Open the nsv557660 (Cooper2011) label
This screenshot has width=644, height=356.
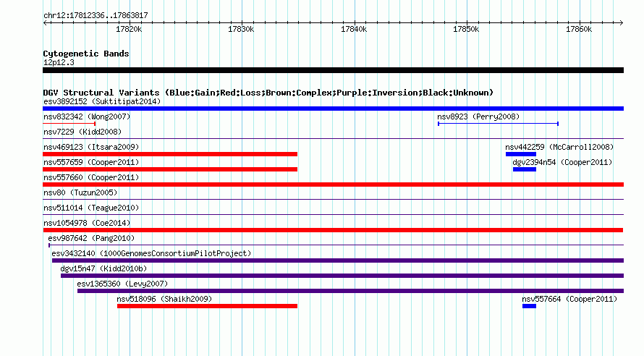91,177
